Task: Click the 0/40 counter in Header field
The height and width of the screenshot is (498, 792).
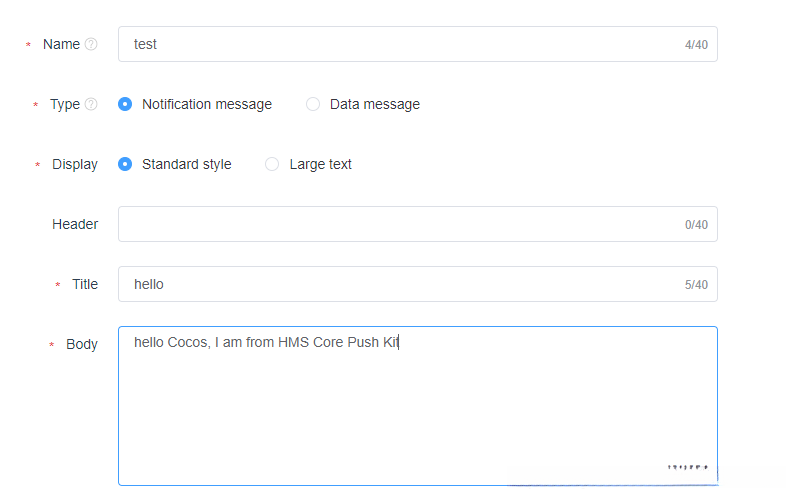Action: 696,225
